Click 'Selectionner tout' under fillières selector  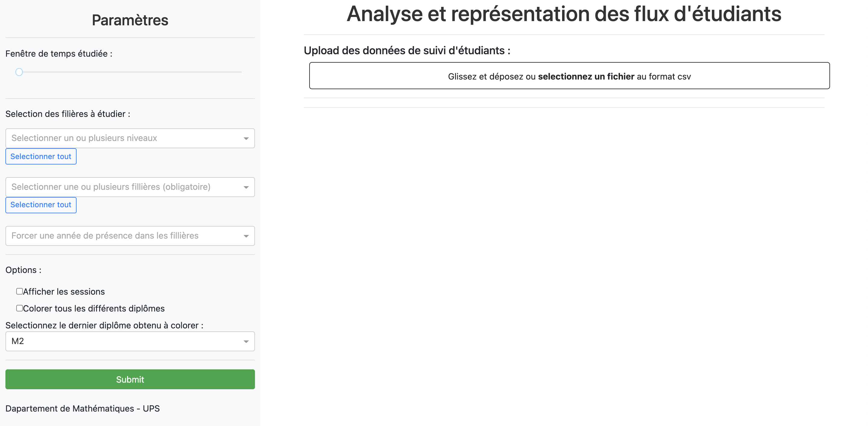tap(41, 205)
